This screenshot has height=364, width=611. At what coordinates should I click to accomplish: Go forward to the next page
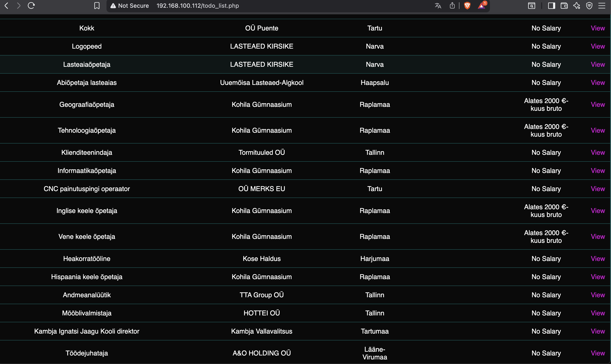tap(19, 6)
